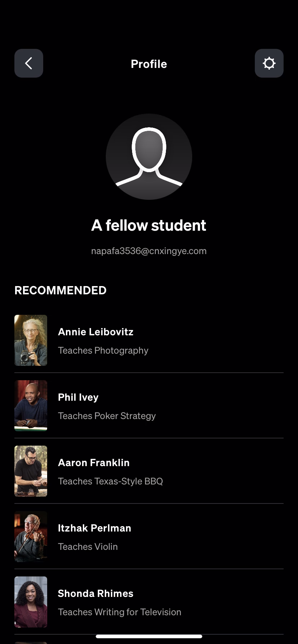This screenshot has width=298, height=644.
Task: Choose the Itzhak Perlman name
Action: coord(94,528)
